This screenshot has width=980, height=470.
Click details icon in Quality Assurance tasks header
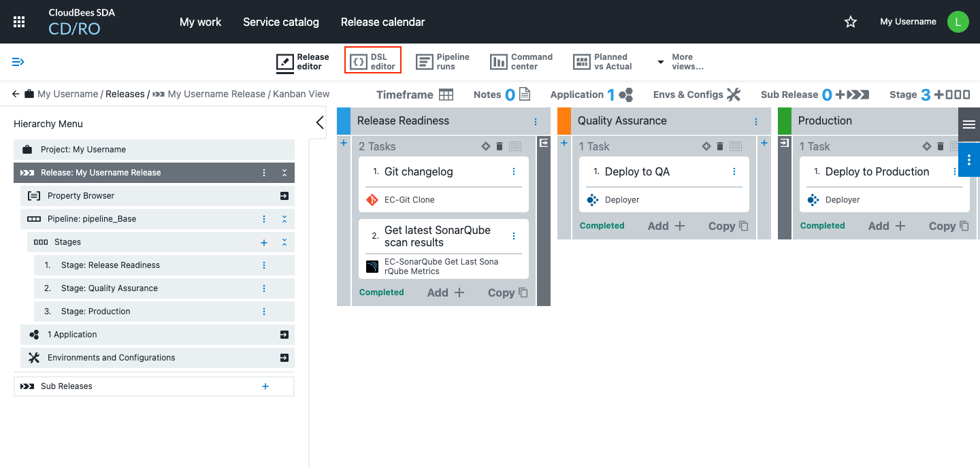pyautogui.click(x=736, y=146)
